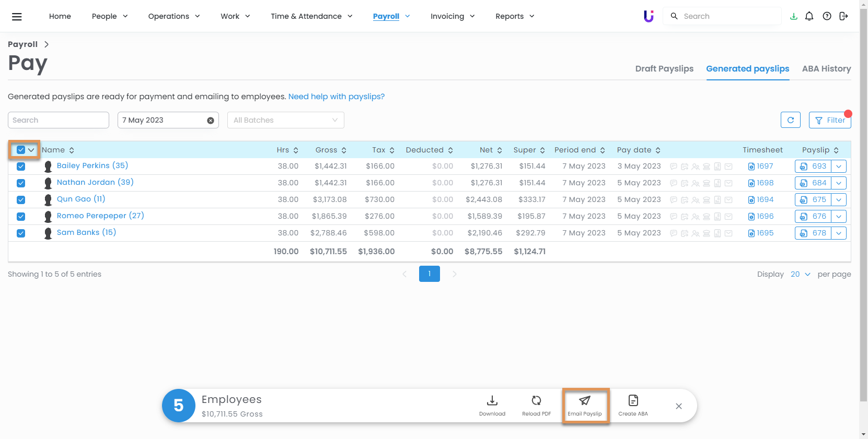This screenshot has height=439, width=868.
Task: Open the All Batches dropdown
Action: [x=285, y=120]
